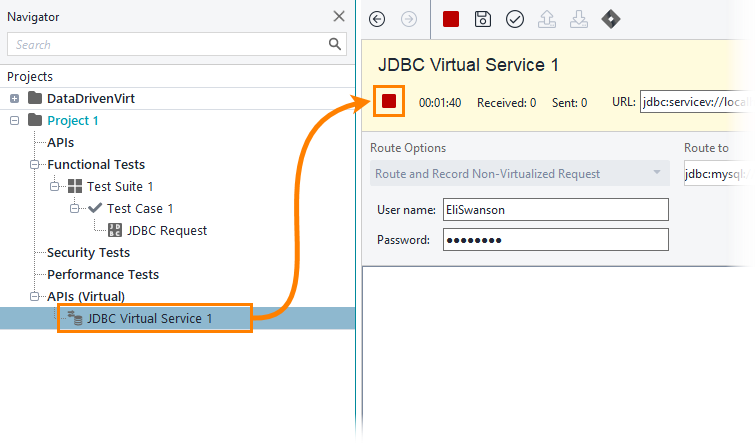
Task: Click the forward navigation arrow icon
Action: (409, 19)
